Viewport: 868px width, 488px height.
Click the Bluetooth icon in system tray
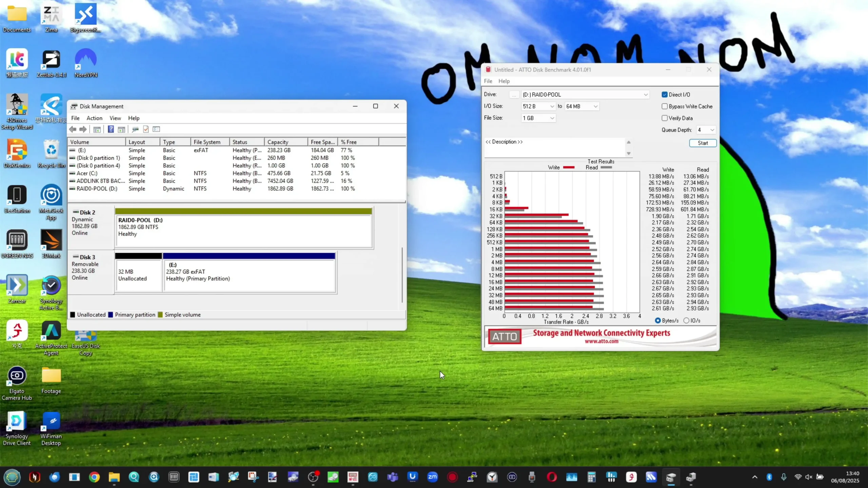click(x=769, y=477)
